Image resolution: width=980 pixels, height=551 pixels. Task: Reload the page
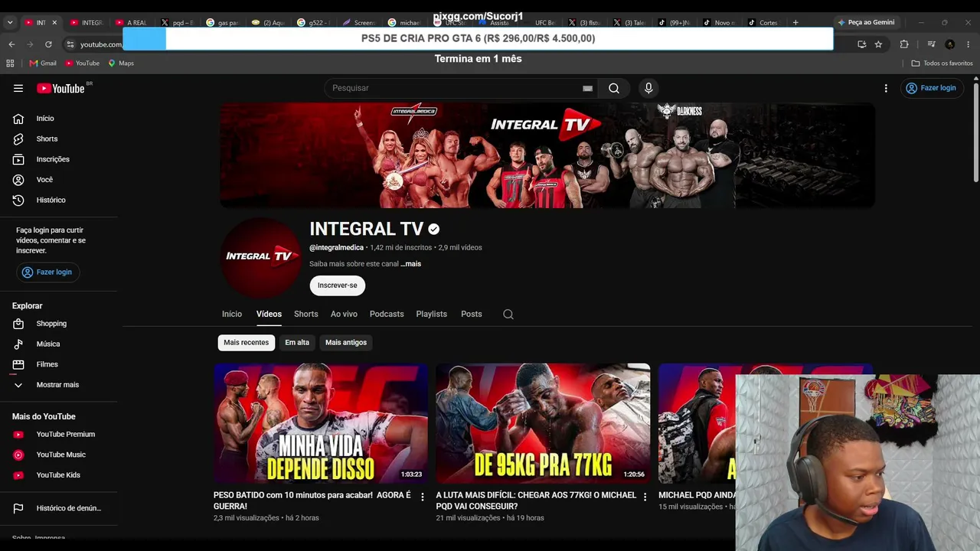pos(48,44)
